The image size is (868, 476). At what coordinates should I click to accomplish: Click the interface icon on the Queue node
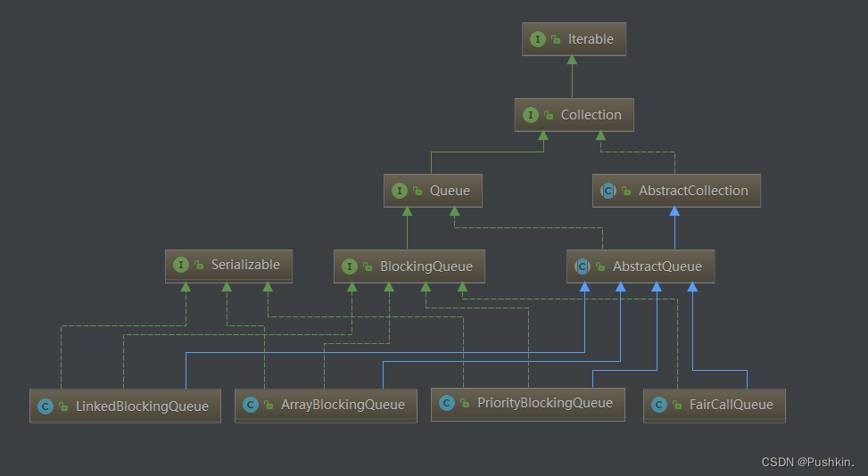click(399, 191)
